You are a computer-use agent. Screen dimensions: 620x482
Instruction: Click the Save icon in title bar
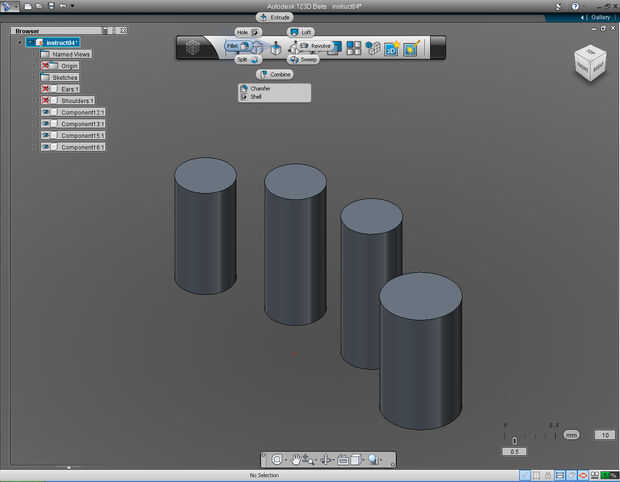51,6
